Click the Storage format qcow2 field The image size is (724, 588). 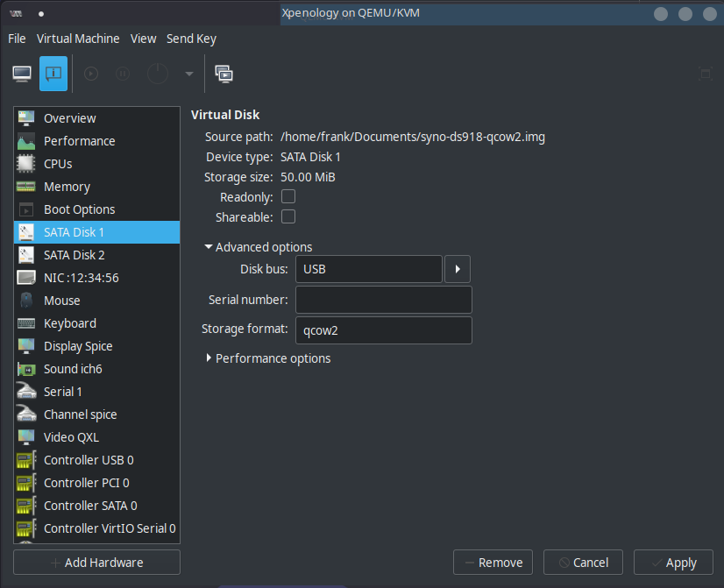(x=384, y=330)
